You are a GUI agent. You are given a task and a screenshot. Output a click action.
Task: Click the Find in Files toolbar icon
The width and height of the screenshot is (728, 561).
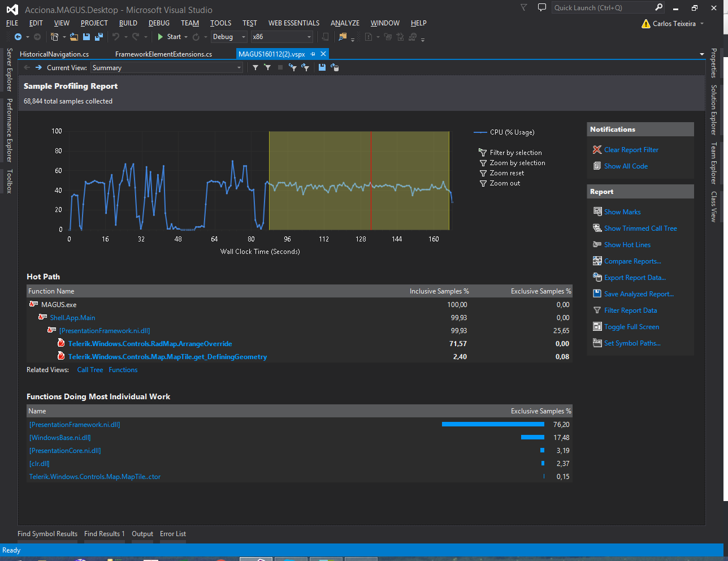point(343,37)
